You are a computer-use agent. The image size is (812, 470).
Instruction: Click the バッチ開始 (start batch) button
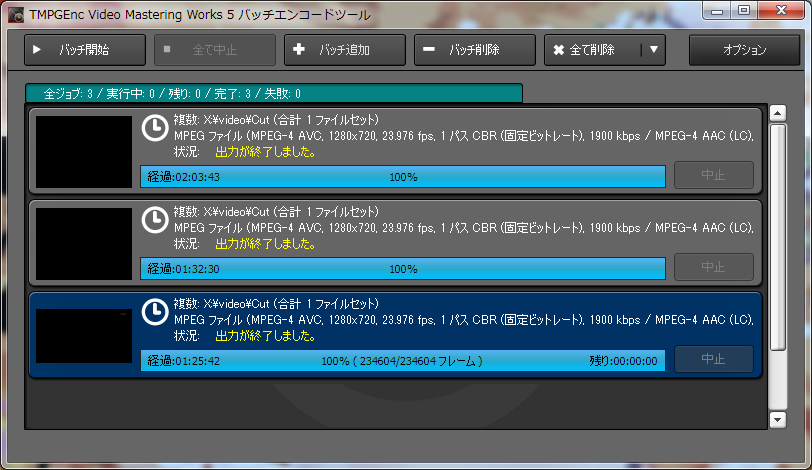click(85, 50)
